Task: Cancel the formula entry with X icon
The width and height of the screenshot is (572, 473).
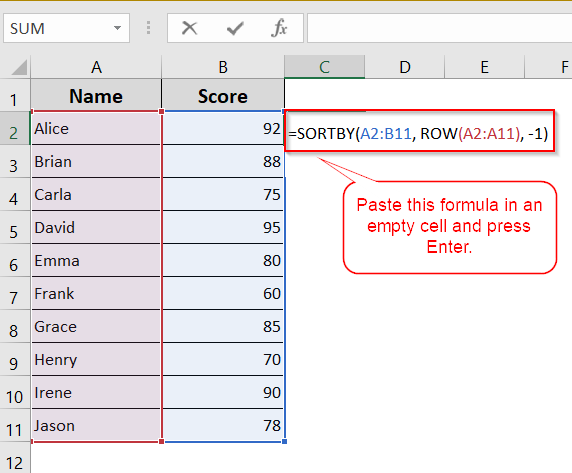Action: pyautogui.click(x=189, y=28)
